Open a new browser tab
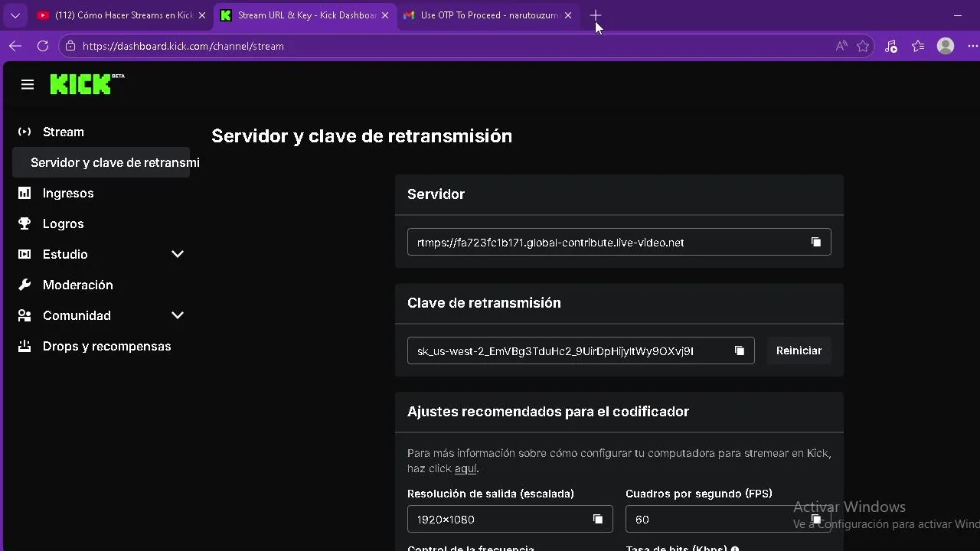This screenshot has height=551, width=980. tap(596, 15)
